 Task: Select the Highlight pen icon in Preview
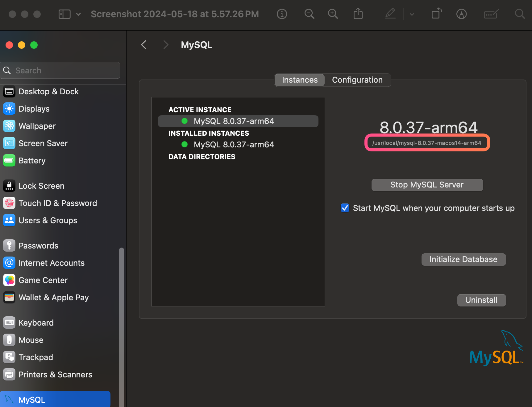click(x=390, y=14)
